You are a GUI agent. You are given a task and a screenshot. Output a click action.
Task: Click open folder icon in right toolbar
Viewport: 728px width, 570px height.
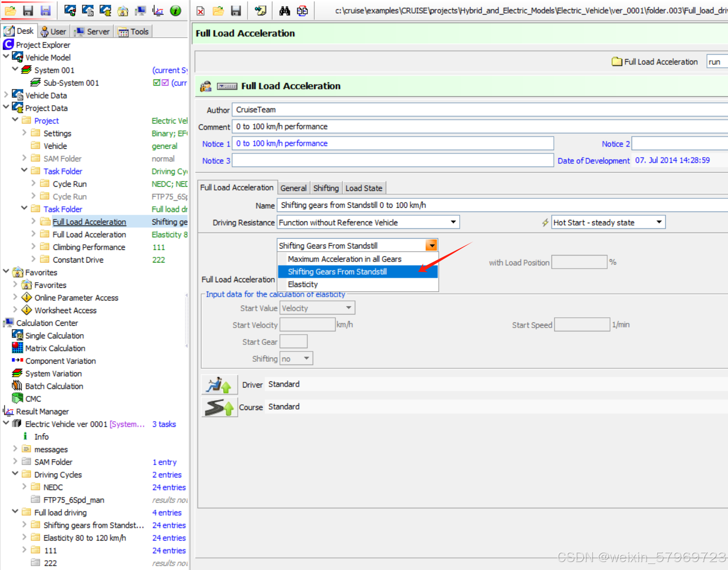(x=218, y=11)
